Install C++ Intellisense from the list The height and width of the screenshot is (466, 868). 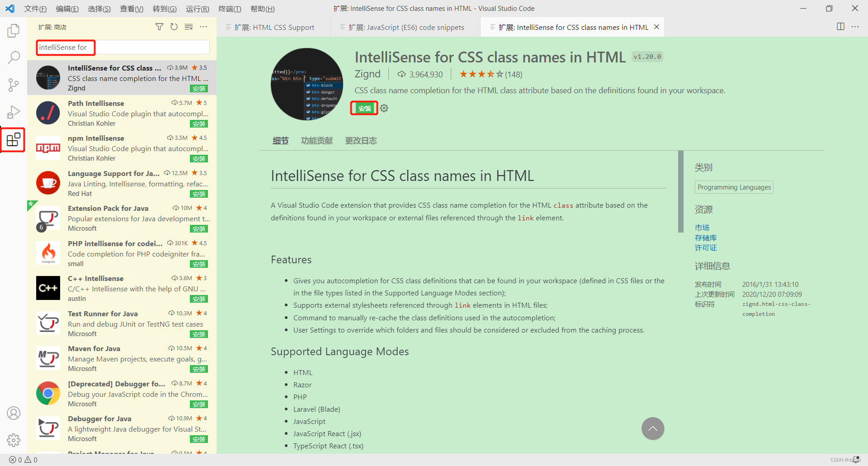[199, 299]
